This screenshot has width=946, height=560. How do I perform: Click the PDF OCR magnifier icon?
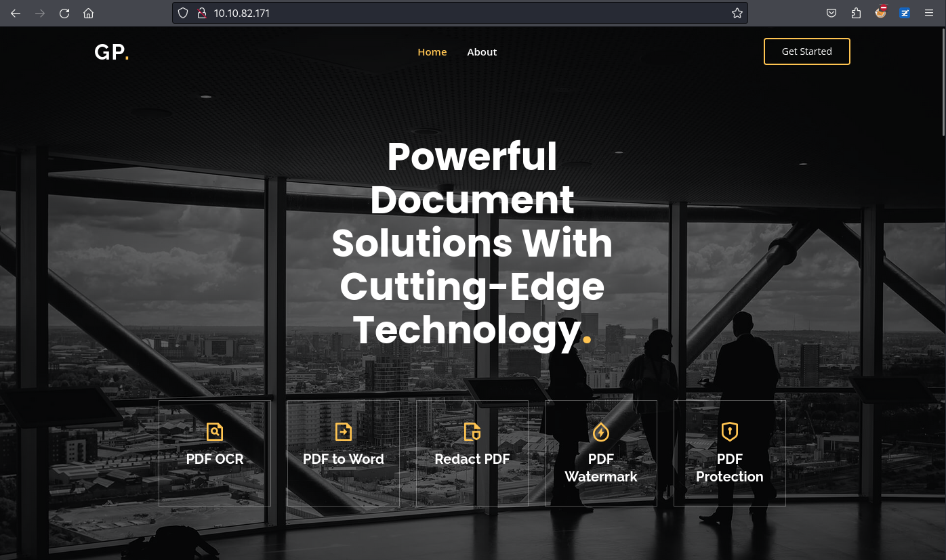[x=215, y=431]
